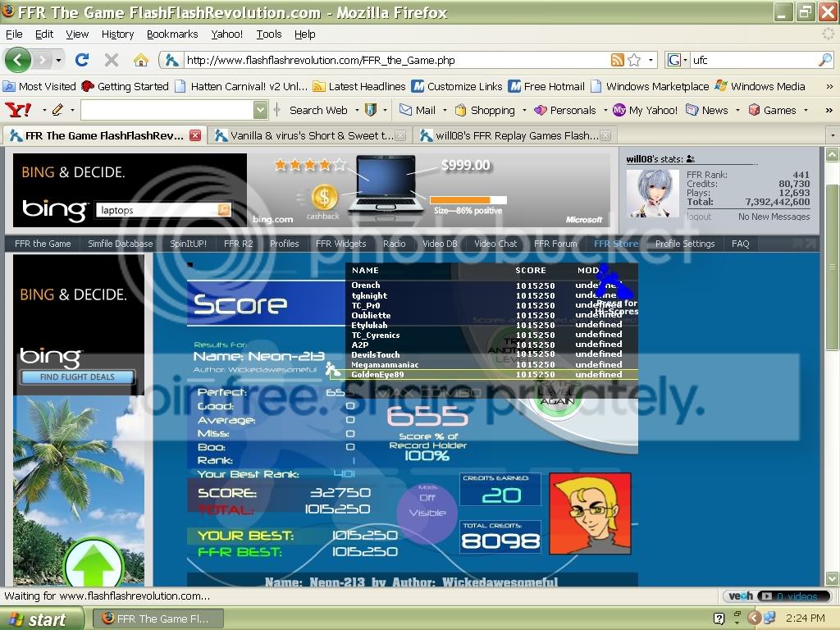This screenshot has width=840, height=630.
Task: Reload the page with the refresh icon
Action: point(82,60)
